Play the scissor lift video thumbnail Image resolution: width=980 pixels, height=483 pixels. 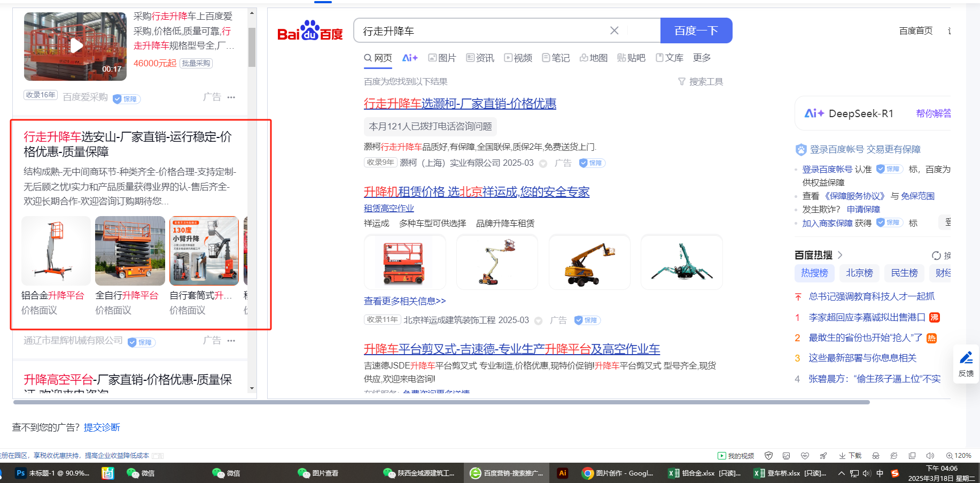tap(75, 47)
